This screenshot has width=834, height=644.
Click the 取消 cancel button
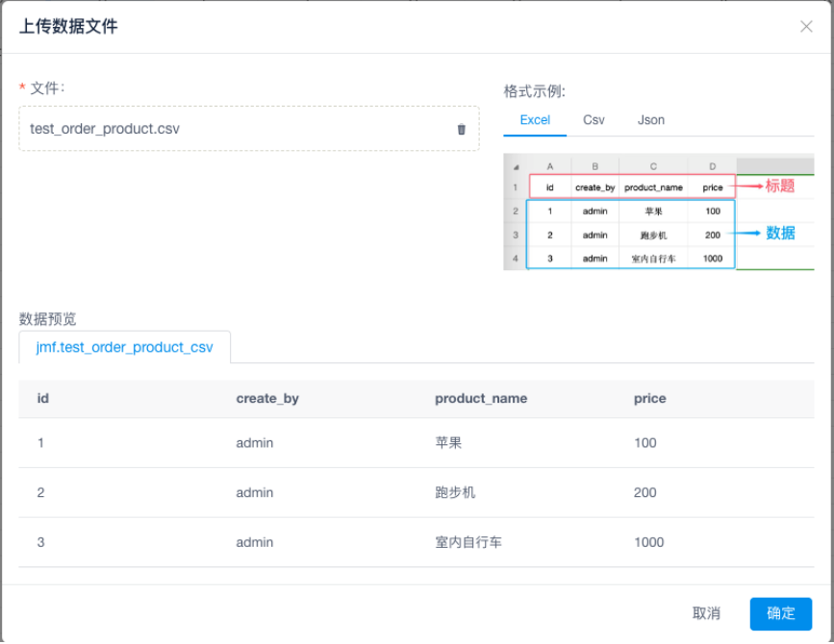pos(706,613)
